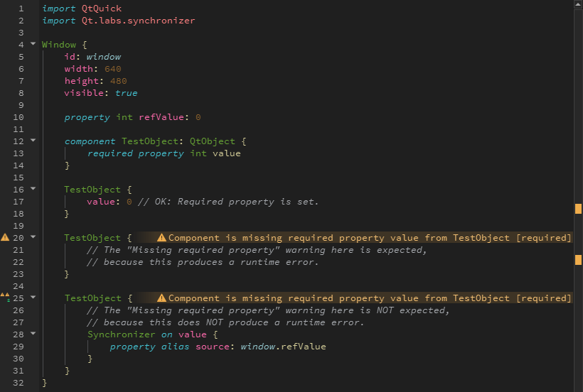
Task: Collapse the TestObject component at line 12
Action: pos(33,141)
